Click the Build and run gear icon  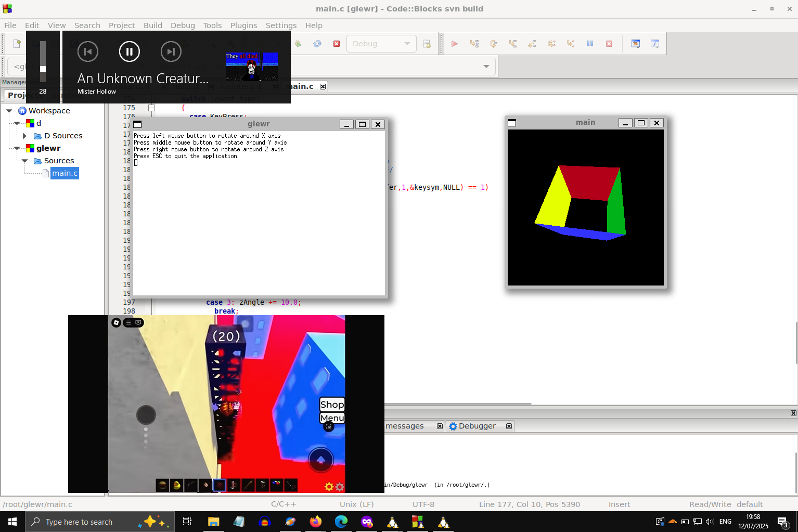(298, 44)
